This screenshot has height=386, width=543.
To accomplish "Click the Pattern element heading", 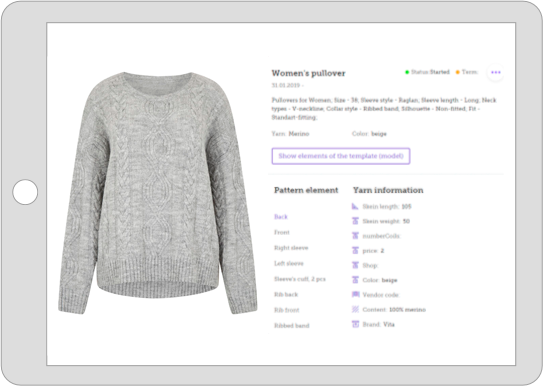I will point(306,190).
